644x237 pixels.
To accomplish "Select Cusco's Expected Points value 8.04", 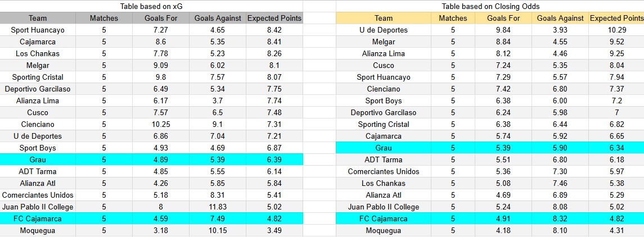I will pos(616,65).
